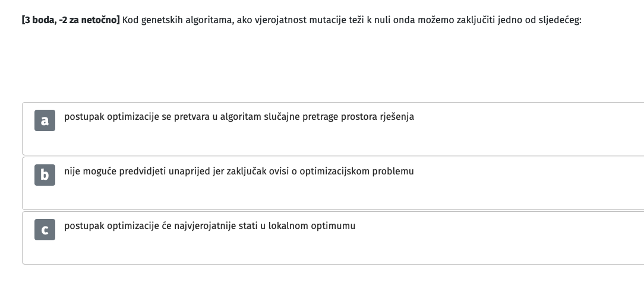Select the gray 'a' answer badge
This screenshot has height=283, width=644.
tap(45, 120)
